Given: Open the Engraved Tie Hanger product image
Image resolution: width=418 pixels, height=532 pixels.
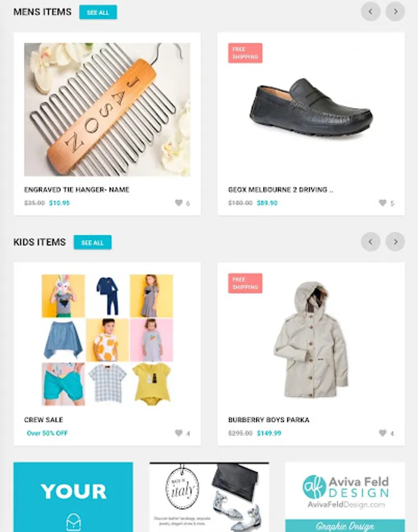Looking at the screenshot, I should click(x=107, y=109).
